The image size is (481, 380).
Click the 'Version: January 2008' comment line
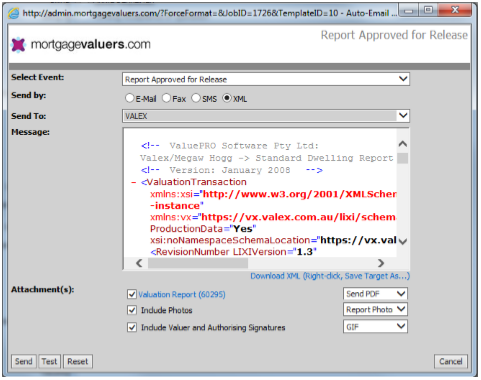[232, 170]
